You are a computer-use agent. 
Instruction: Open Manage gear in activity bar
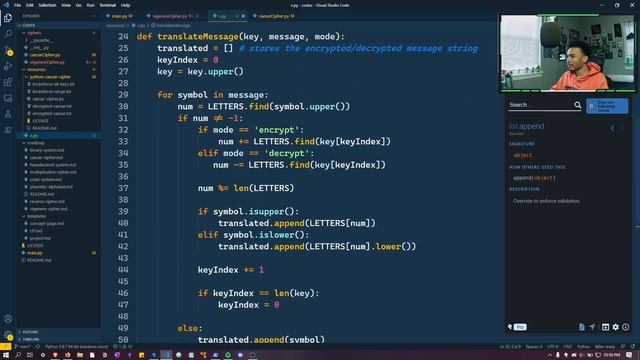[x=8, y=335]
